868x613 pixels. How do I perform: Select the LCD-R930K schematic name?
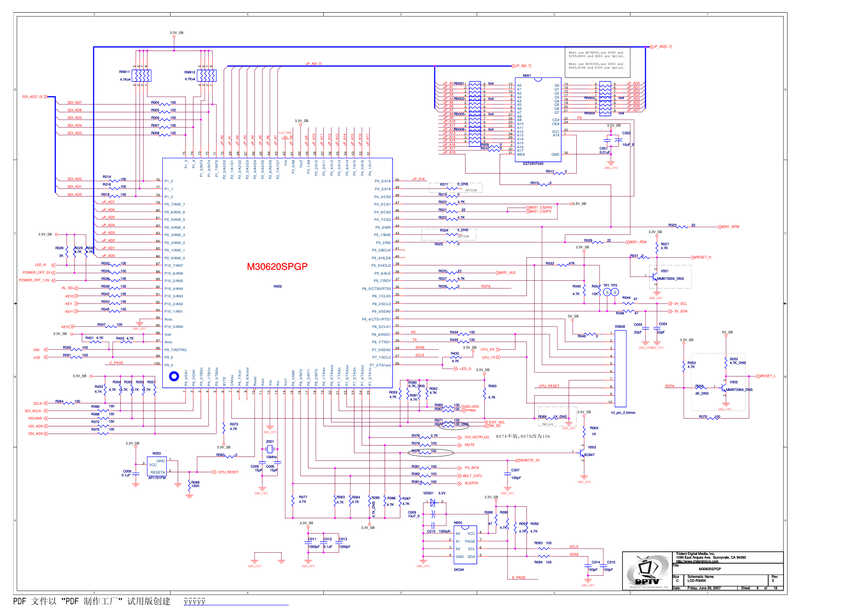point(696,581)
